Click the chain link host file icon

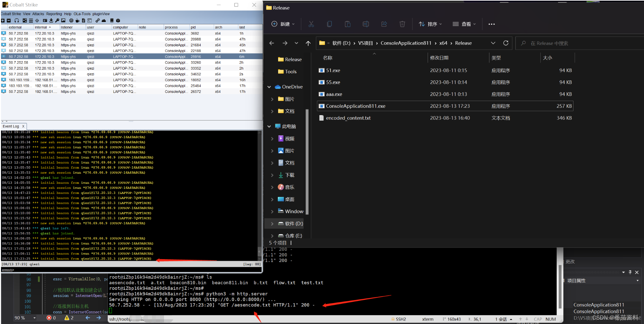(x=98, y=21)
